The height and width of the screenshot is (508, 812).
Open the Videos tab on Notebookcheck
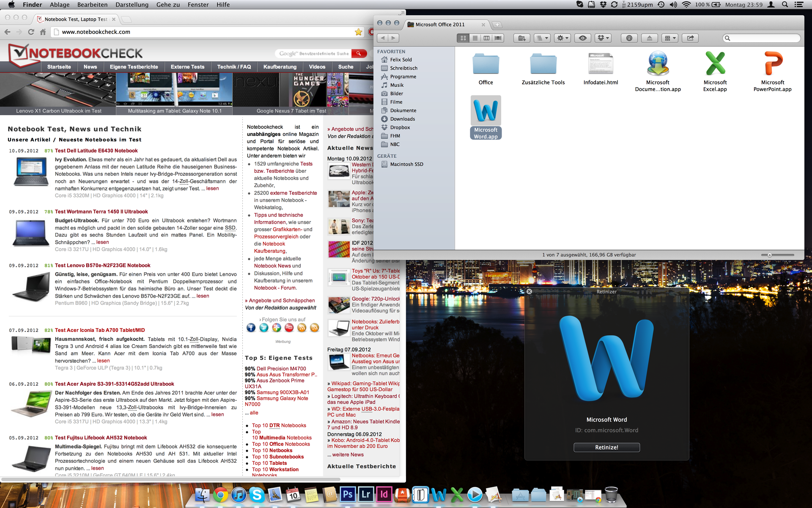(317, 67)
